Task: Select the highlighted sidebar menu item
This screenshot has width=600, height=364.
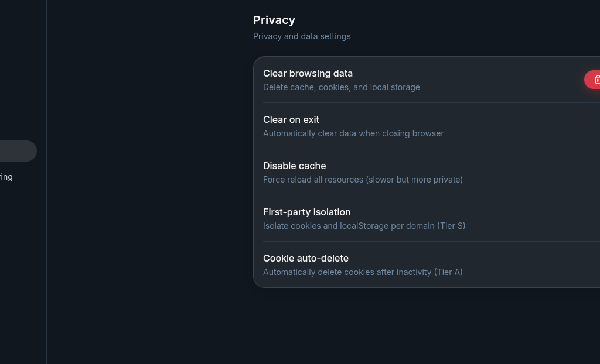Action: [18, 151]
